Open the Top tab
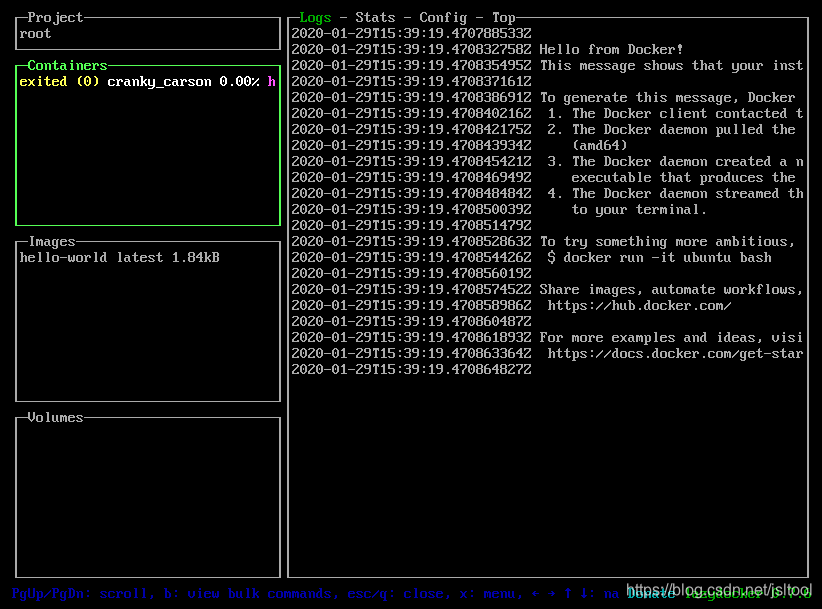This screenshot has width=822, height=609. click(504, 17)
